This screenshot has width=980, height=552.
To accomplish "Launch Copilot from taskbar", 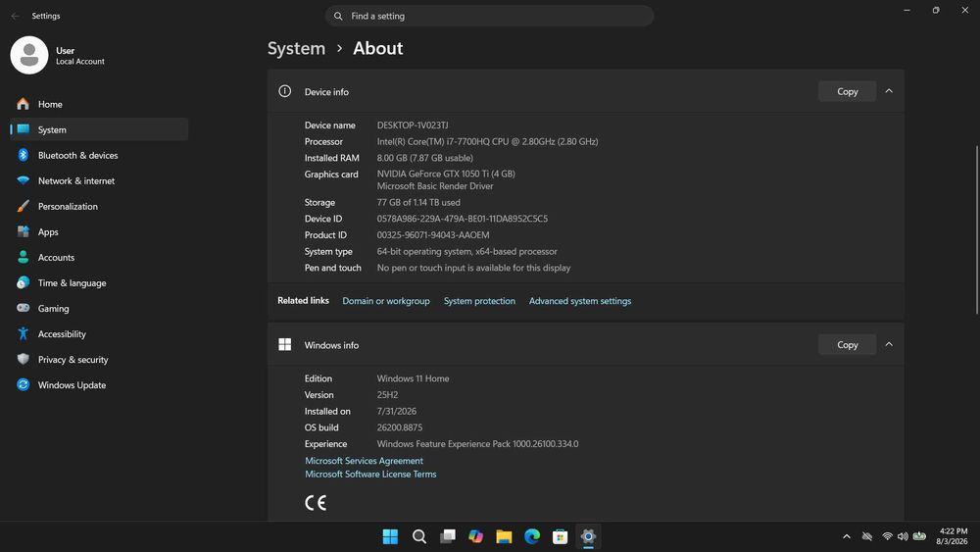I will click(x=475, y=536).
